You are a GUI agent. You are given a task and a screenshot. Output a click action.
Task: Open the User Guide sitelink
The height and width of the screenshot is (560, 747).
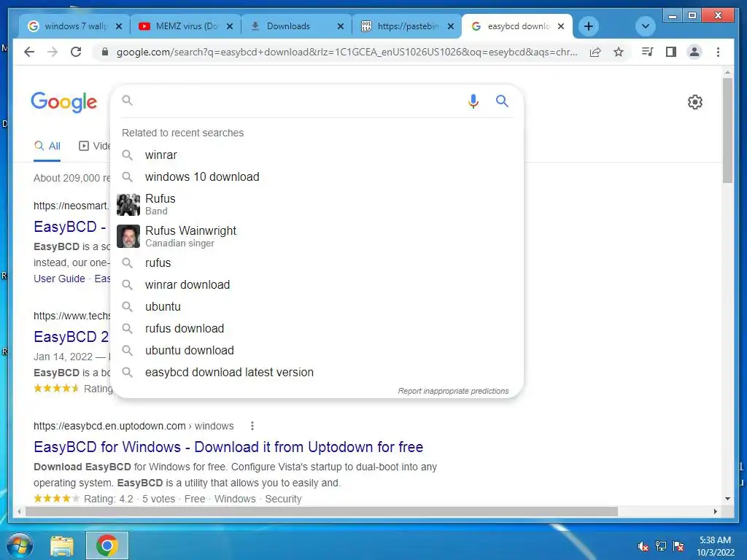(x=59, y=279)
